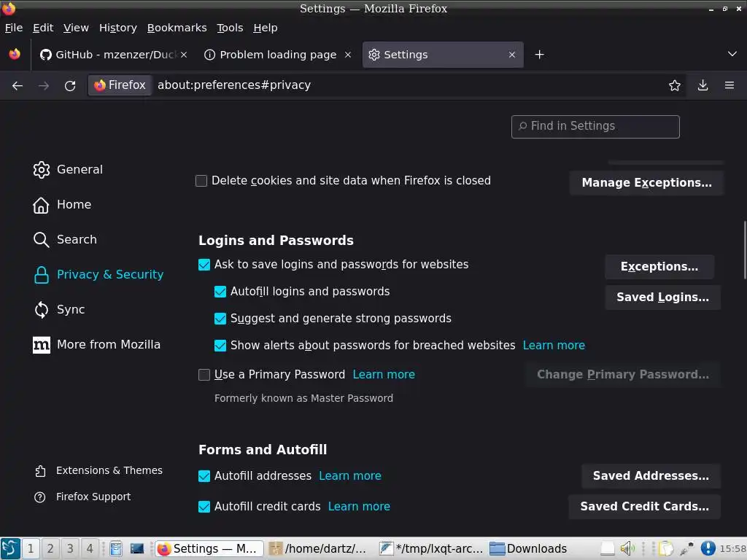This screenshot has height=560, width=747.
Task: Open the Bookmarks menu
Action: point(177,28)
